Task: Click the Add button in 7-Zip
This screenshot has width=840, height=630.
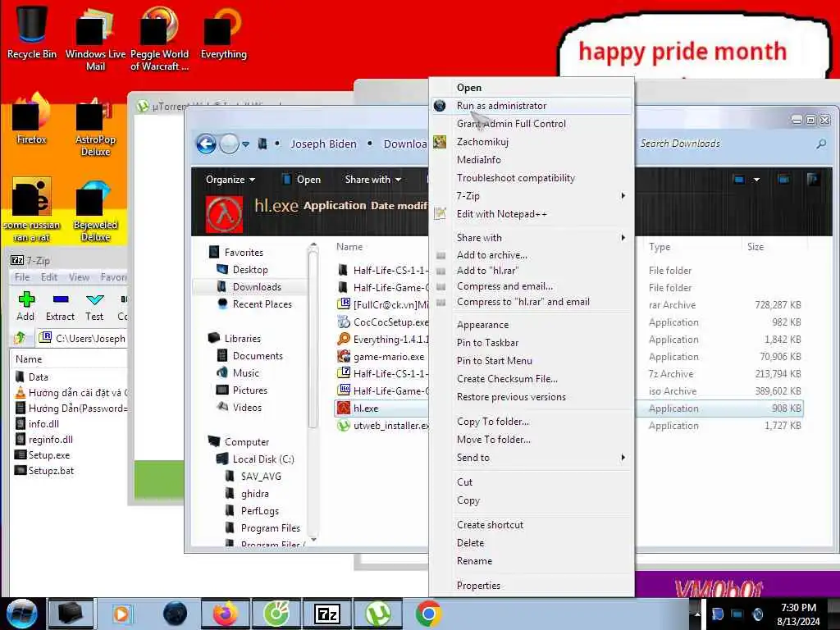Action: tap(25, 306)
